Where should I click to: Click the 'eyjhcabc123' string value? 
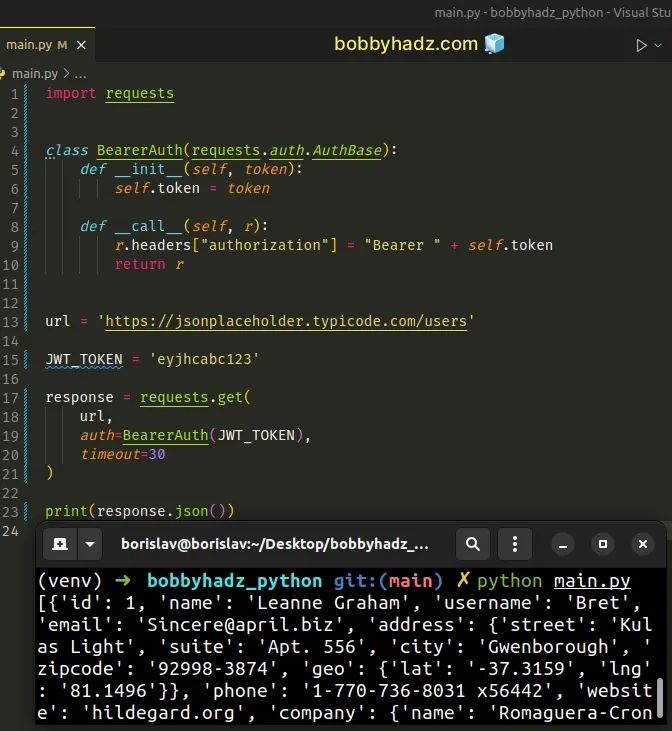[x=204, y=359]
